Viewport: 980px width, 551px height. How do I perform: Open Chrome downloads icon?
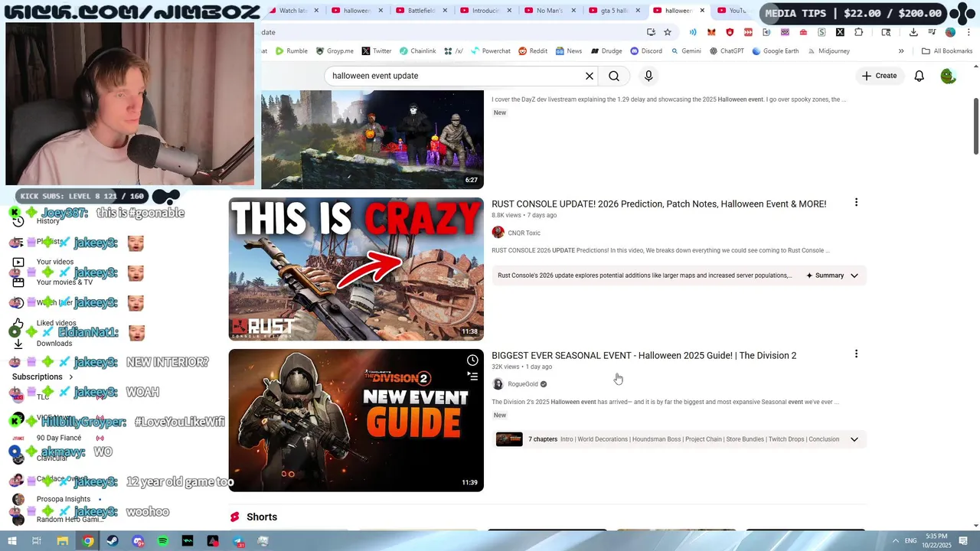[x=913, y=32]
